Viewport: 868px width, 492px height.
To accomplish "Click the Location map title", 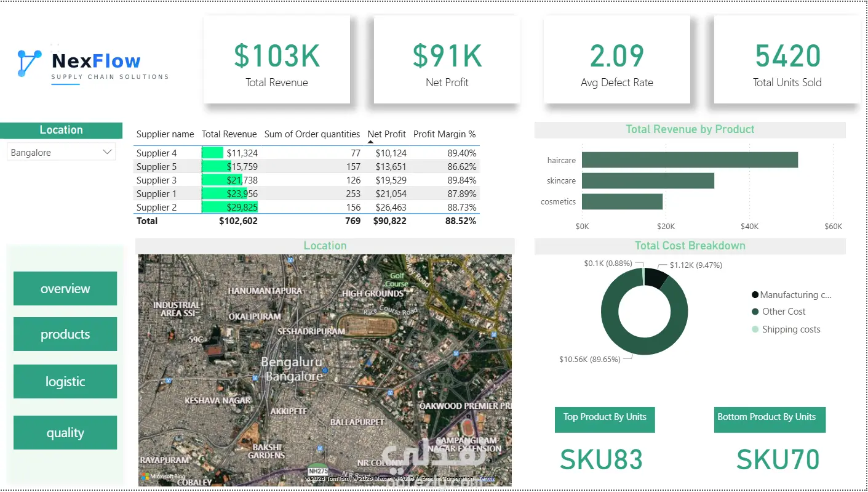I will (325, 246).
